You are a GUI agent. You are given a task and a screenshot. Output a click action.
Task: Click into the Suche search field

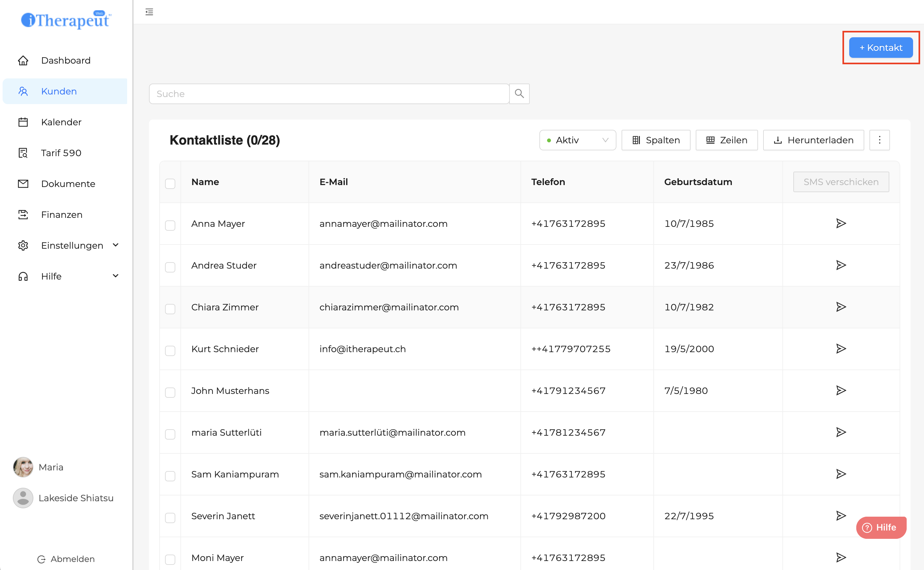click(x=329, y=94)
